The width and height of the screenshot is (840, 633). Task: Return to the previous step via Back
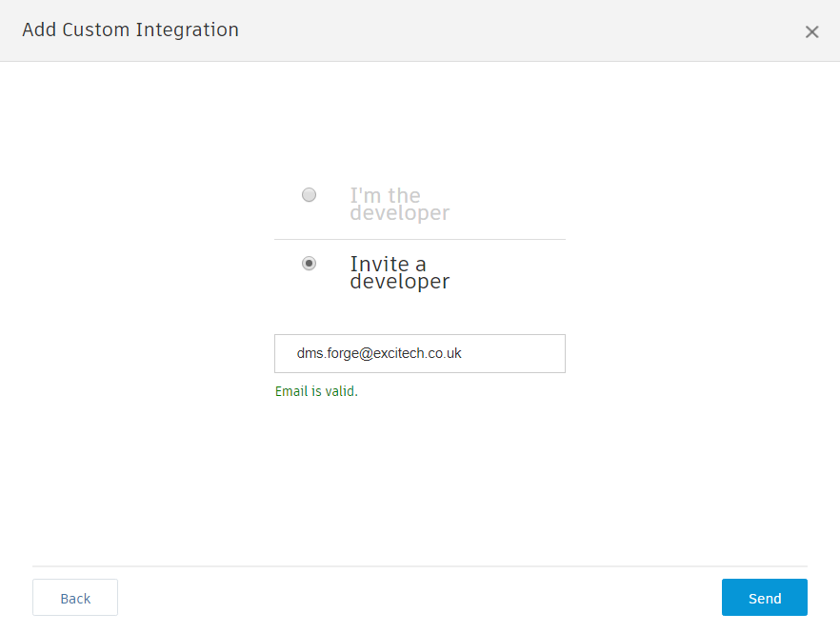click(x=75, y=598)
